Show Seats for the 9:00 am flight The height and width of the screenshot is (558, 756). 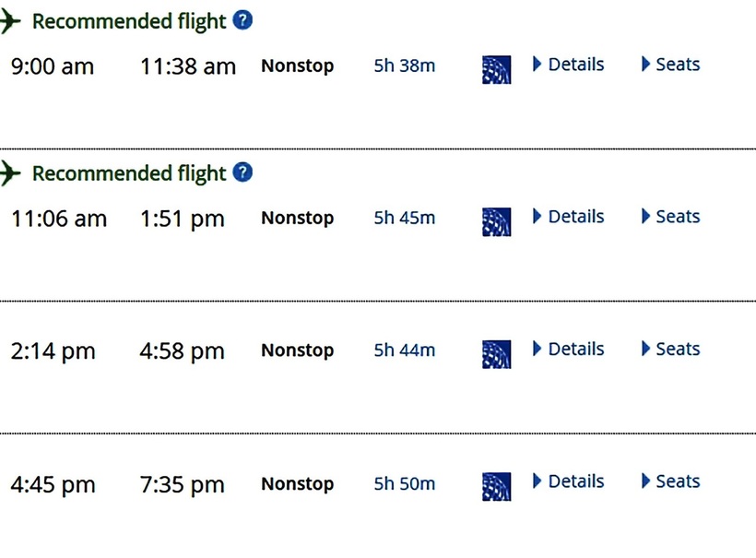[x=670, y=65]
